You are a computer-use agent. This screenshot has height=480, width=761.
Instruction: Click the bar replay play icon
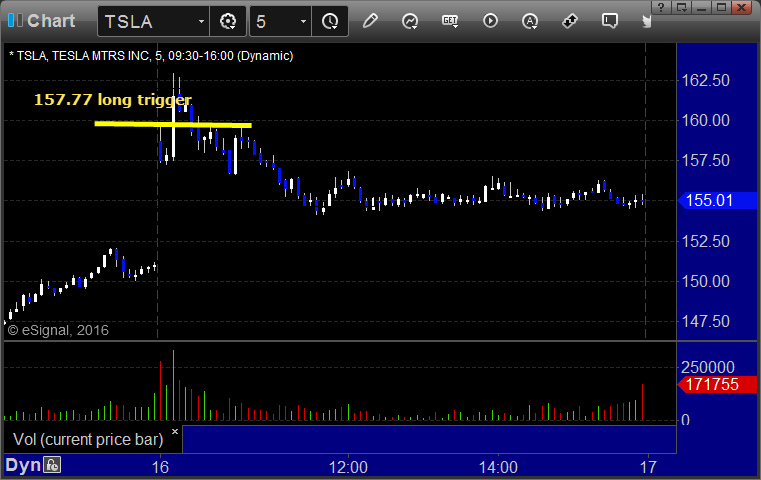click(x=490, y=21)
